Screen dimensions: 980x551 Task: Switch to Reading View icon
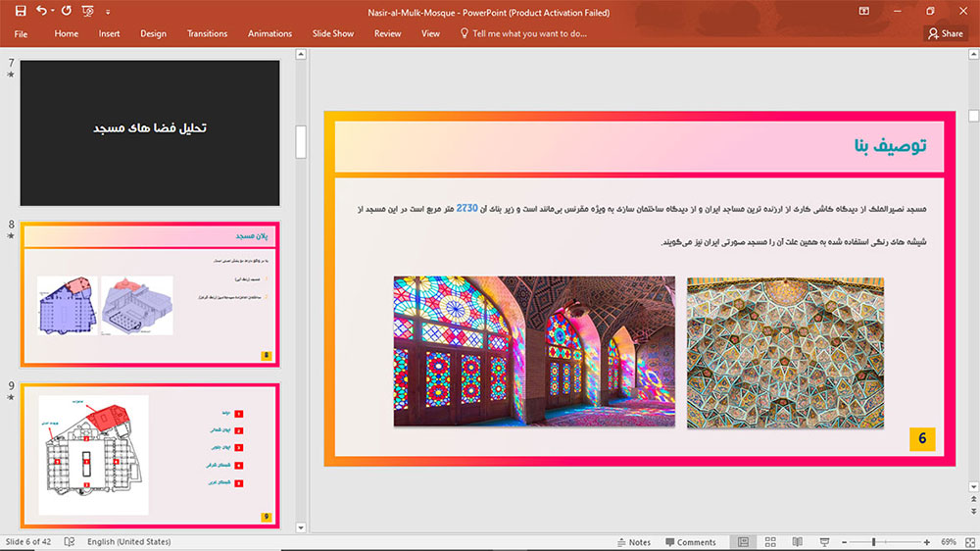click(x=798, y=542)
